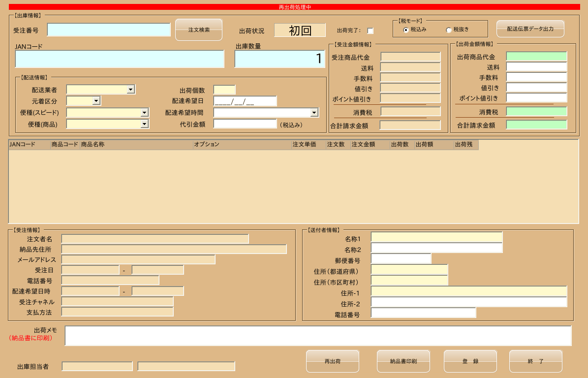The height and width of the screenshot is (378, 588).
Task: Click the 出荷残 column header
Action: [x=466, y=144]
